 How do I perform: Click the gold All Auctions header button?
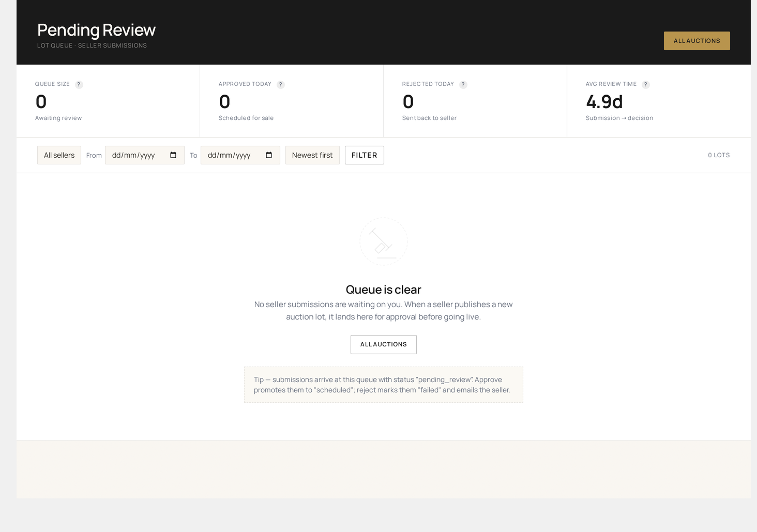pos(697,41)
